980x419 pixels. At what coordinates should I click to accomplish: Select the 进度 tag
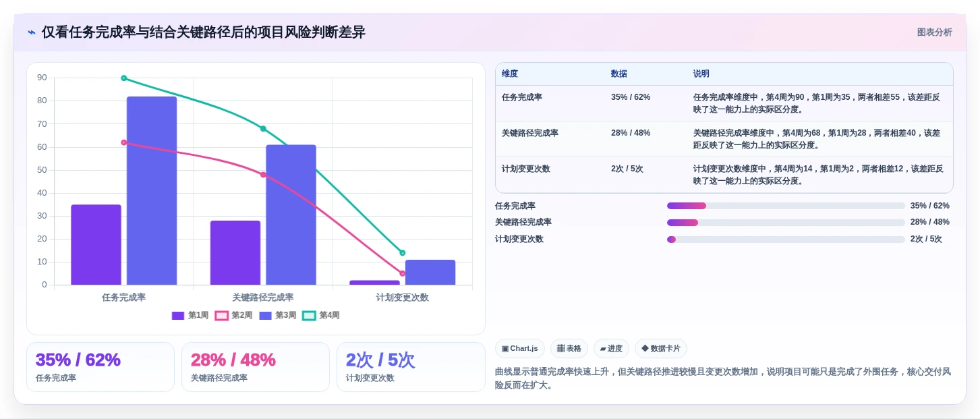point(611,349)
